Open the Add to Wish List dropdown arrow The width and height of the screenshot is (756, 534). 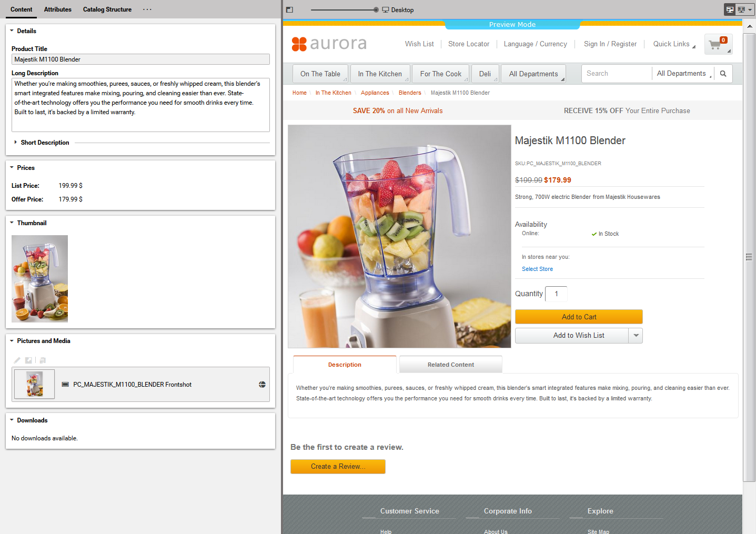[636, 335]
